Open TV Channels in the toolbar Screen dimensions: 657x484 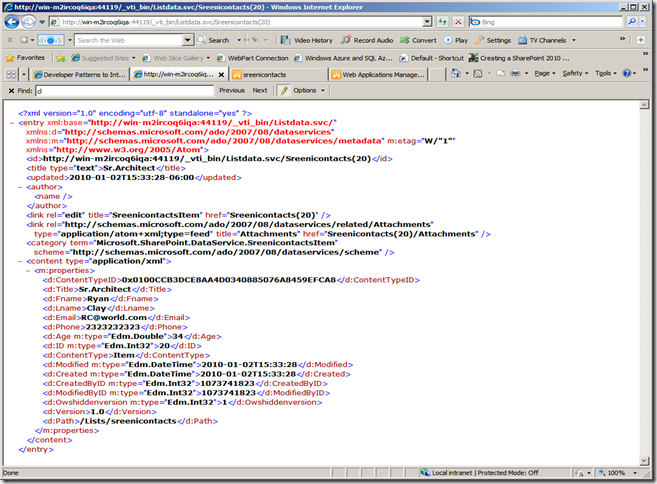[x=542, y=40]
